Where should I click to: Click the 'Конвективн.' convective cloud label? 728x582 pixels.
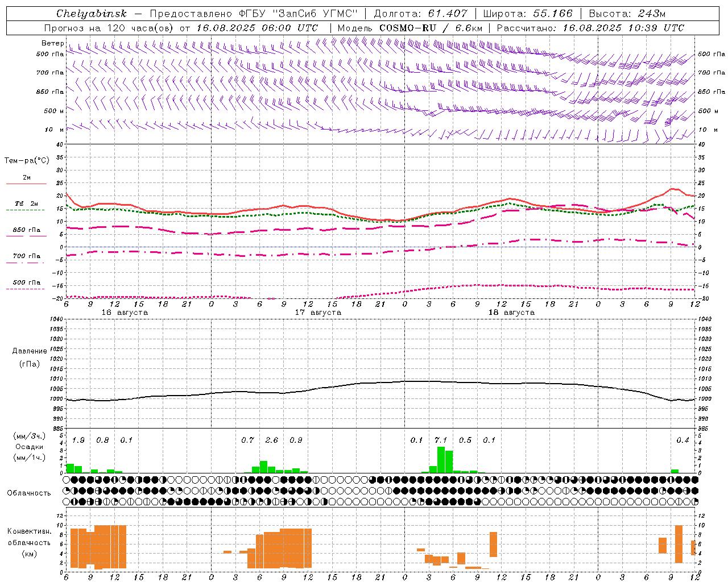point(29,531)
